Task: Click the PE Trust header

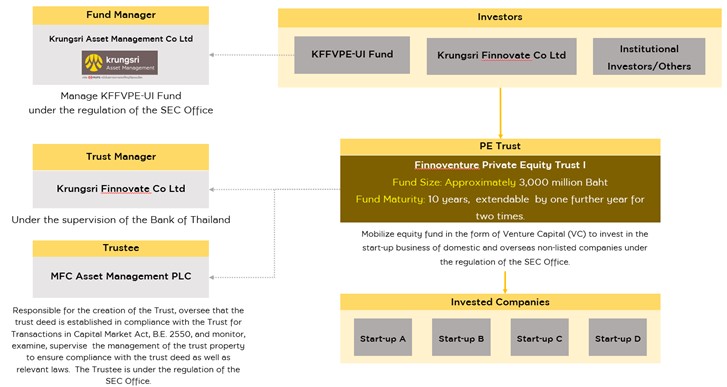Action: coord(500,146)
